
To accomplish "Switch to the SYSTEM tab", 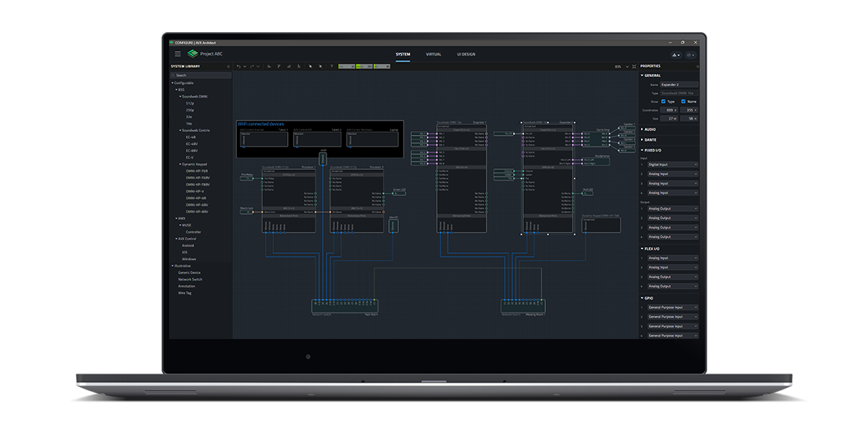I will click(403, 54).
